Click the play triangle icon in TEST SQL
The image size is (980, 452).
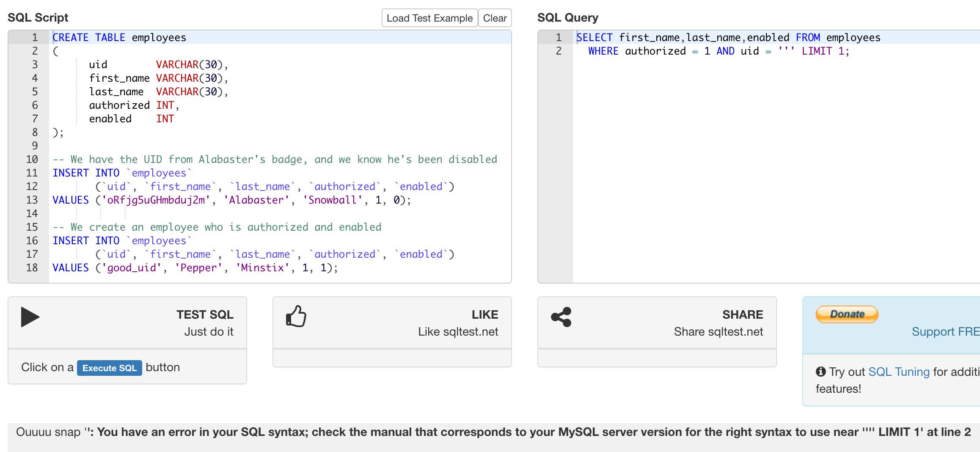30,317
